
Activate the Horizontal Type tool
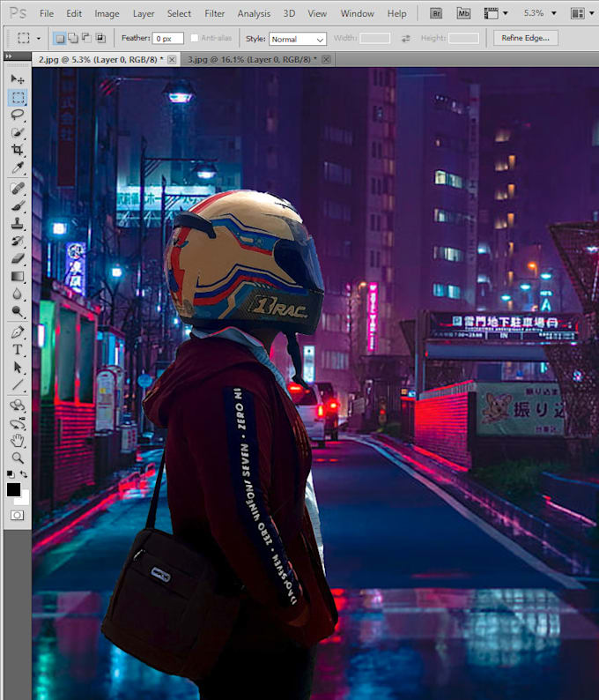click(x=18, y=350)
